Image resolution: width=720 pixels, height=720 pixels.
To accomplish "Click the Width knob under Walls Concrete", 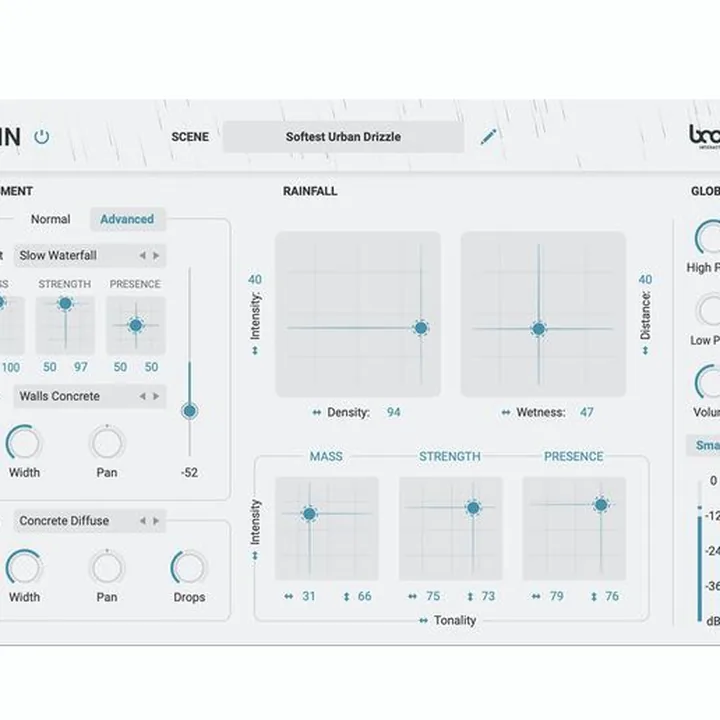I will point(24,443).
